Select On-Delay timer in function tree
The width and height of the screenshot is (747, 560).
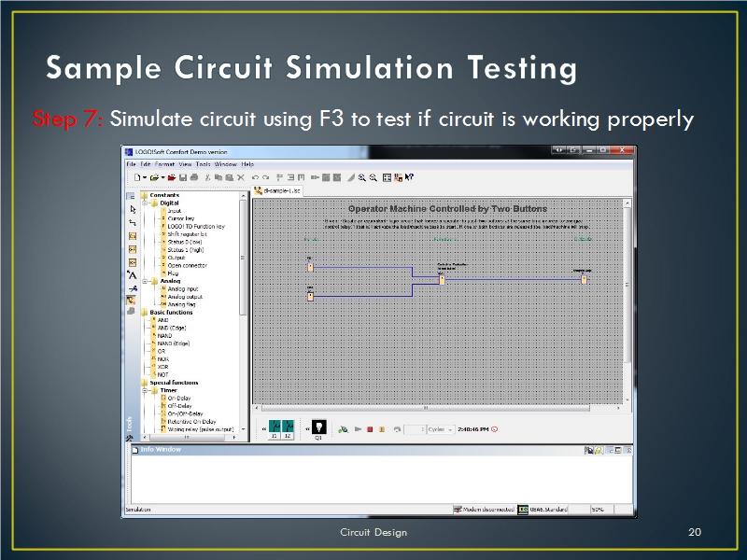(177, 399)
